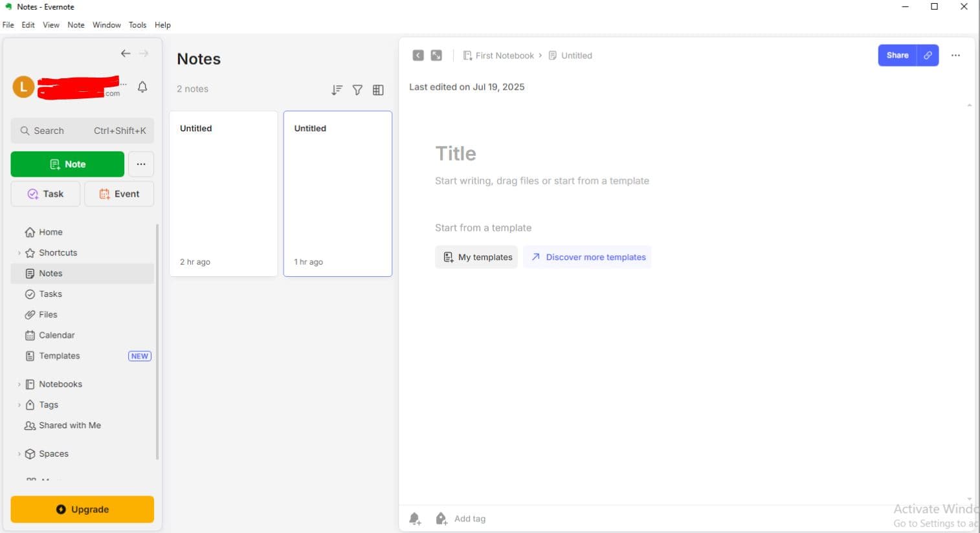
Task: Expand the Spaces section
Action: (19, 453)
